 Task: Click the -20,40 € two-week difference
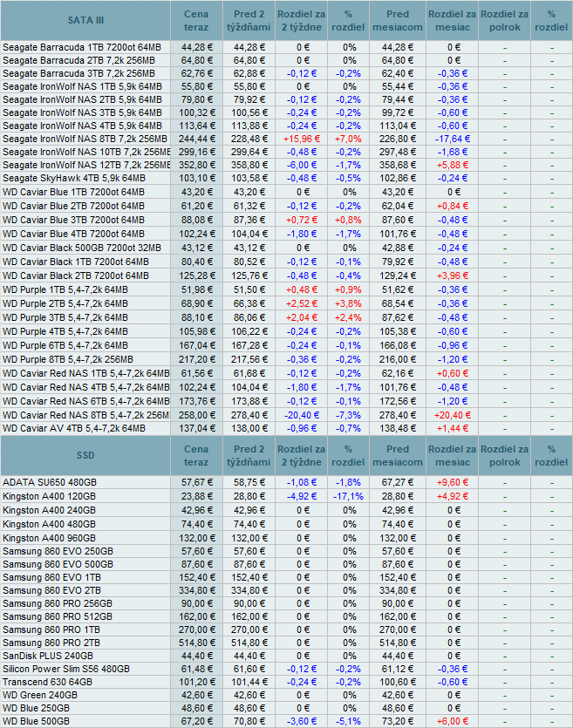(302, 415)
